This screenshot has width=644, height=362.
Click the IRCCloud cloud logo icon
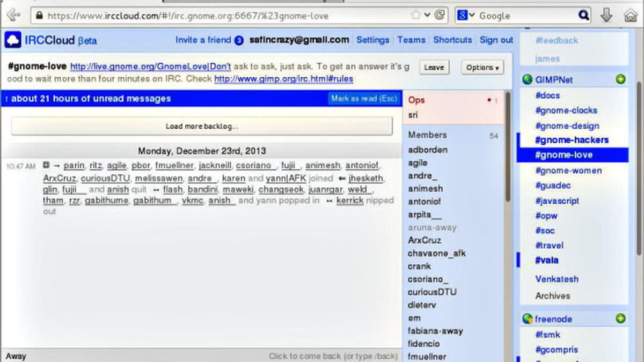[13, 40]
